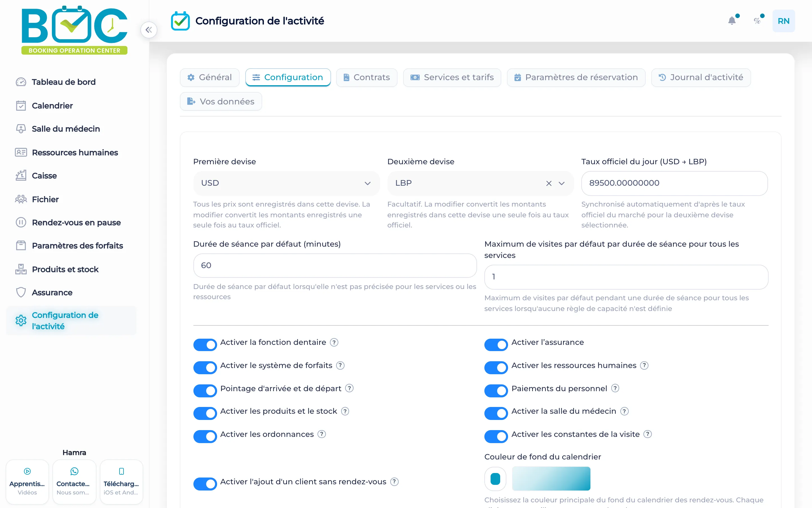Click the Contactez-nous WhatsApp button
Viewport: 812px width, 508px height.
pos(74,482)
